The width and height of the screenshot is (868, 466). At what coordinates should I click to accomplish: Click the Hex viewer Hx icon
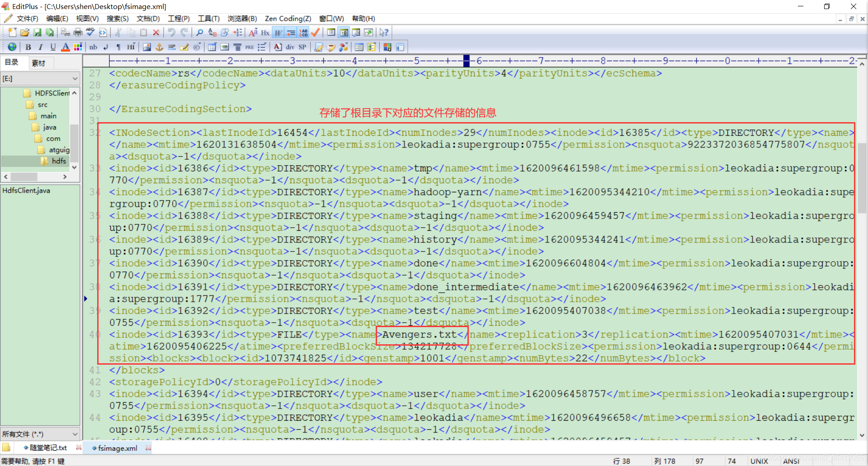(x=265, y=32)
